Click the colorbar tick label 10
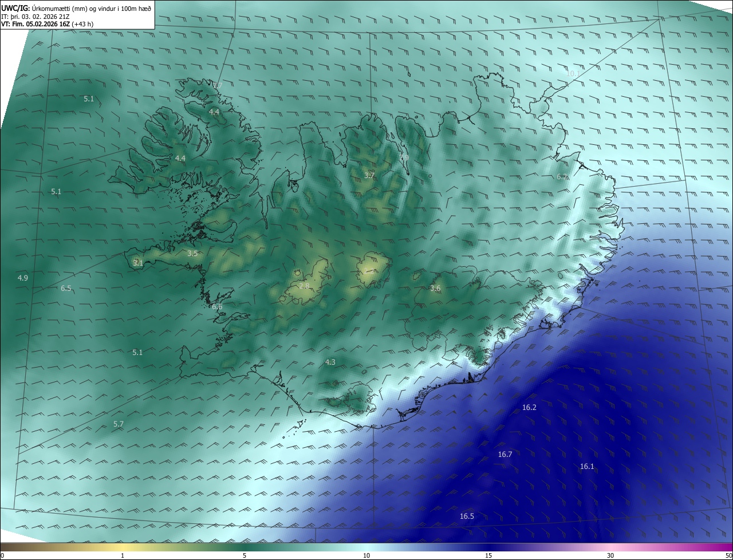Viewport: 733px width, 560px height. (366, 555)
